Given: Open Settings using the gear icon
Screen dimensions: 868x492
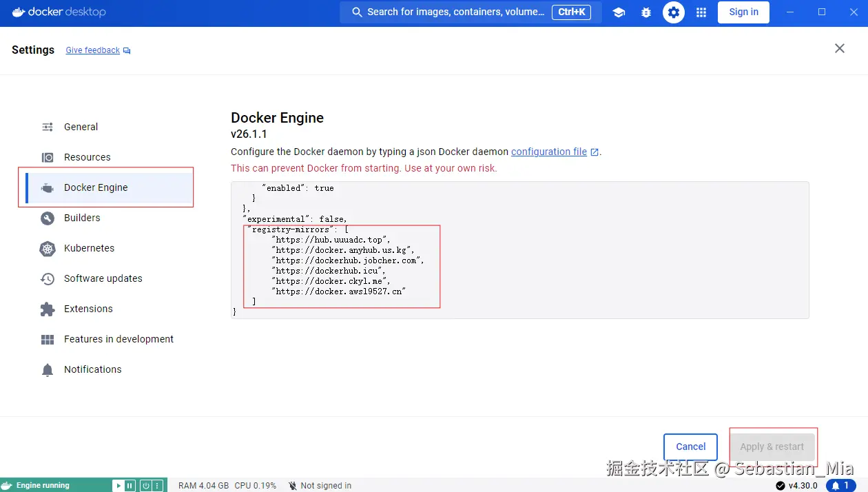Looking at the screenshot, I should [673, 12].
